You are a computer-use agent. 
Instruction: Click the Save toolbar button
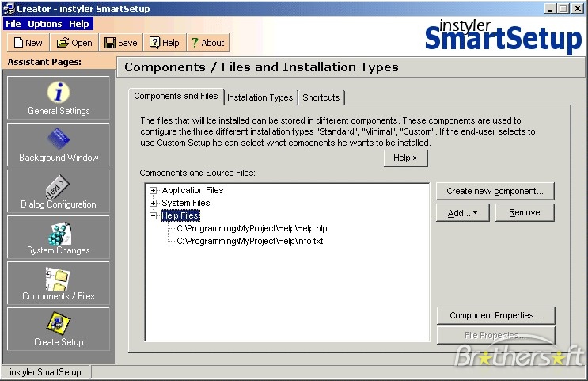[121, 43]
